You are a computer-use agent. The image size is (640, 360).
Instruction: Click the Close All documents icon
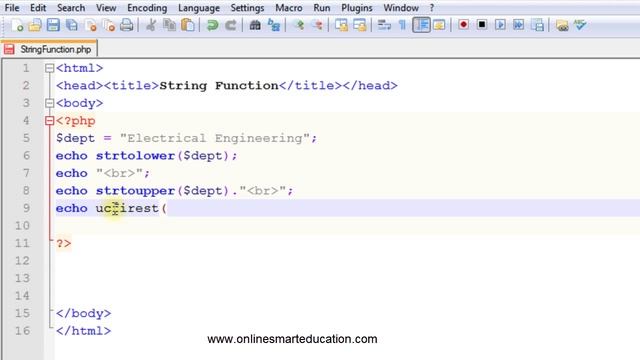[x=109, y=25]
